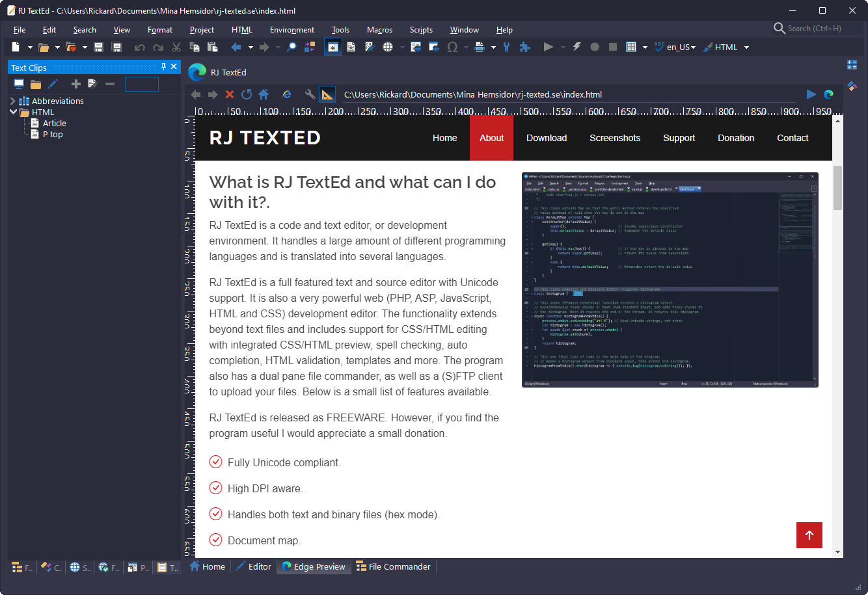Click the red scroll-to-top arrow button
The width and height of the screenshot is (868, 595).
click(x=809, y=535)
